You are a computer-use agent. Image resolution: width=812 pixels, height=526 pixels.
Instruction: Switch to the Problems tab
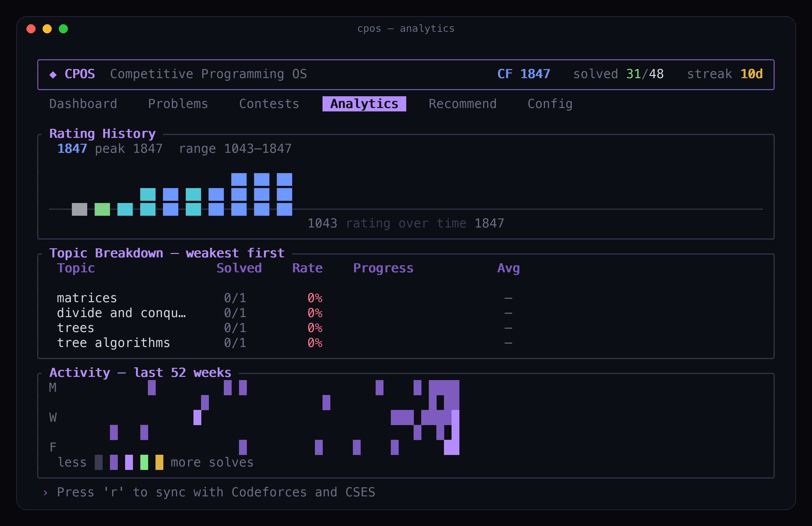click(178, 104)
